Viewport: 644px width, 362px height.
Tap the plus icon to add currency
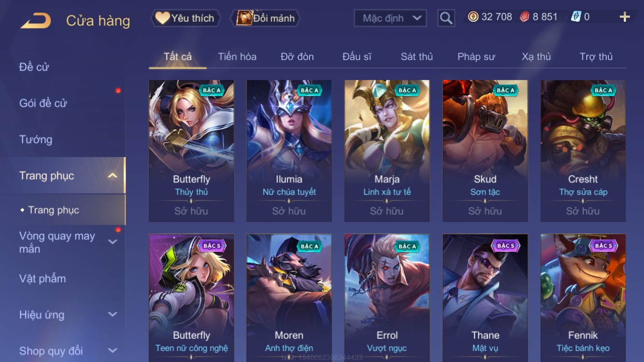tap(625, 17)
